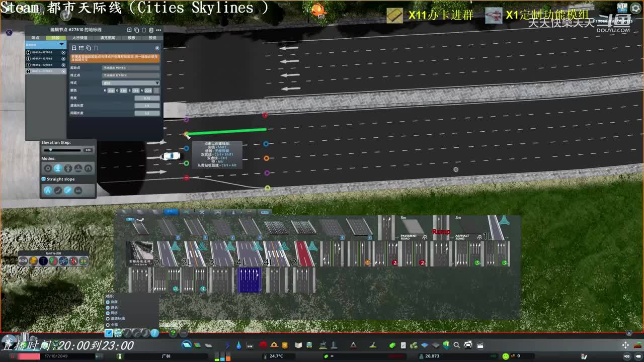Remove the first line entry with its X button
The image size is (644, 362).
(63, 52)
